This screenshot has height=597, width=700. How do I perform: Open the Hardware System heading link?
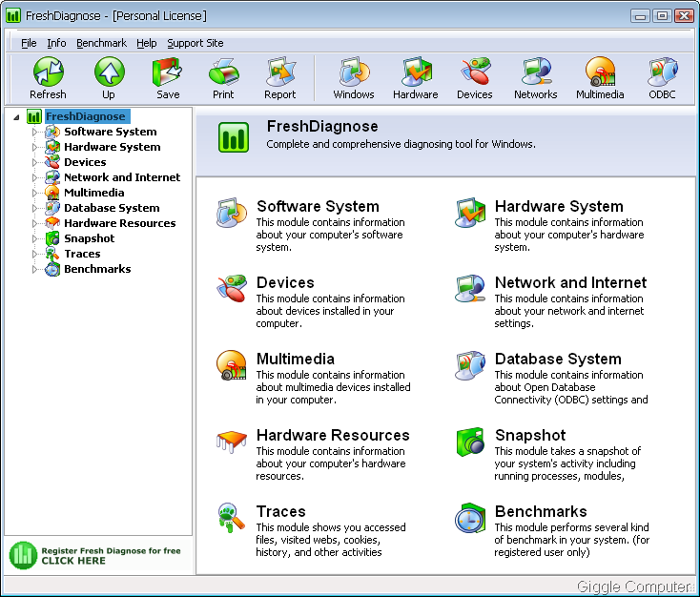(x=559, y=206)
